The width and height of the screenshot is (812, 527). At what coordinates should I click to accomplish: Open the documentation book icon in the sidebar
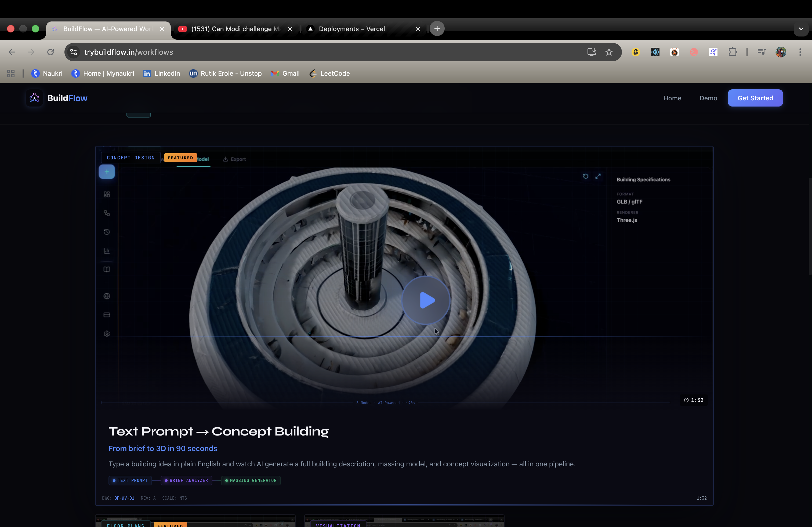106,269
